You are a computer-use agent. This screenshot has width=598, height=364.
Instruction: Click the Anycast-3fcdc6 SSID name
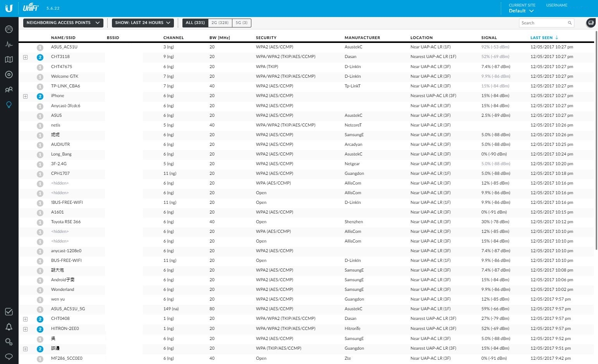pyautogui.click(x=66, y=106)
